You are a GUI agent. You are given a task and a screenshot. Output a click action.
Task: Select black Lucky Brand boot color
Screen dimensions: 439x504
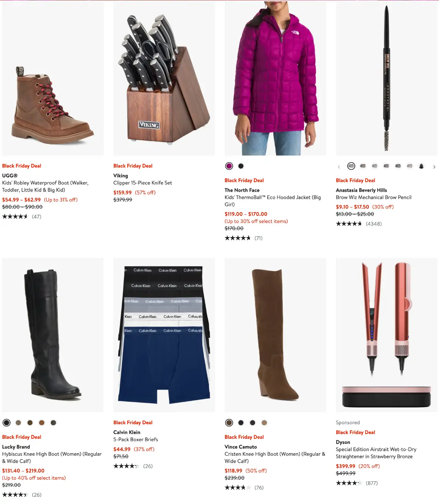click(7, 423)
